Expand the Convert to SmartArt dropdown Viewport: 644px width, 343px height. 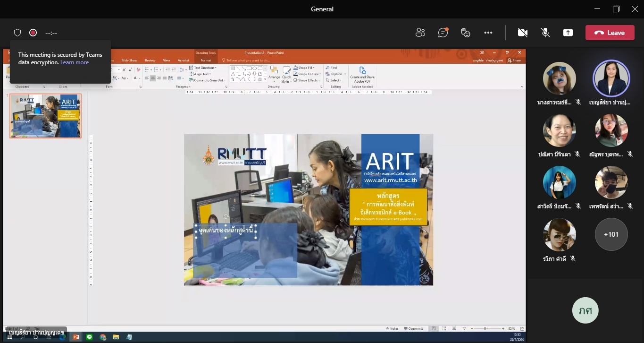[206, 80]
